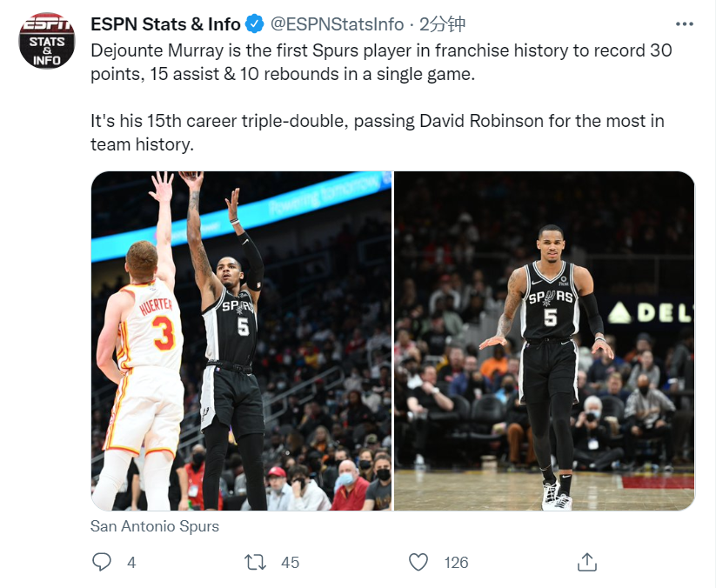
Task: Click the 15th career triple-double sentence
Action: point(378,133)
